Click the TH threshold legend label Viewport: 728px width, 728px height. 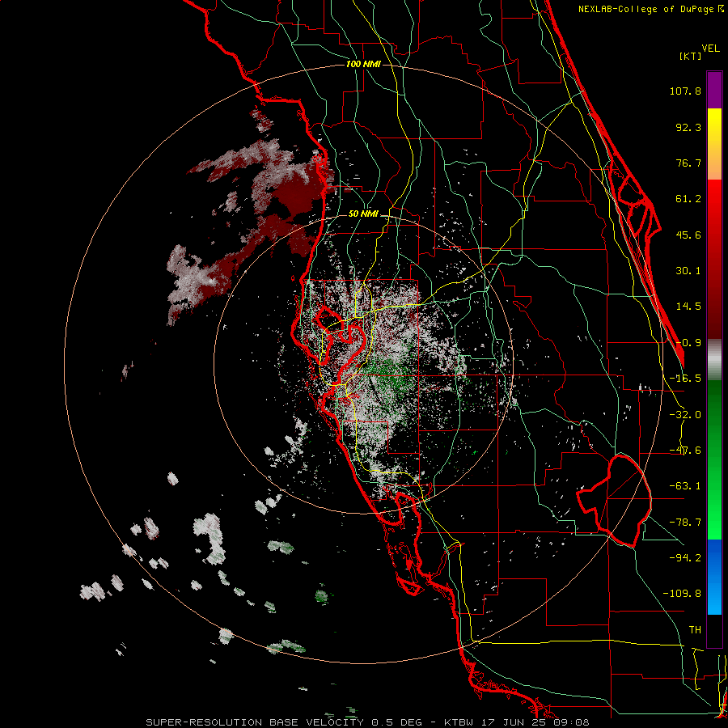click(x=695, y=630)
